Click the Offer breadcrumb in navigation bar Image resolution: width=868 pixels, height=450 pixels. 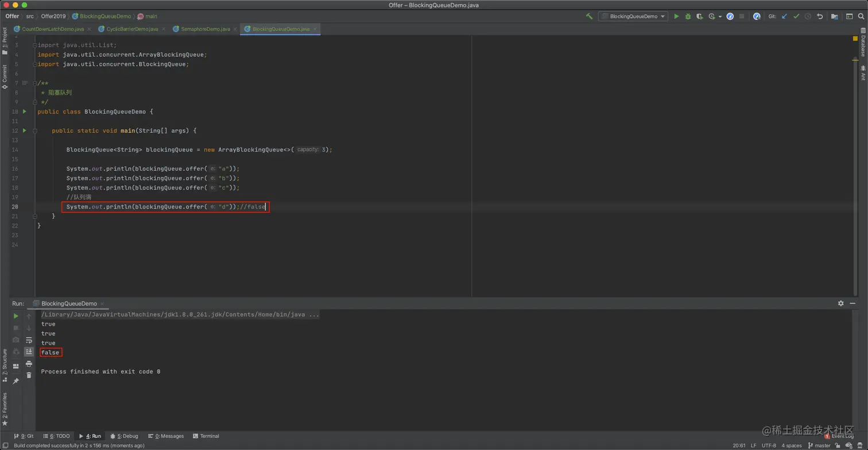12,17
